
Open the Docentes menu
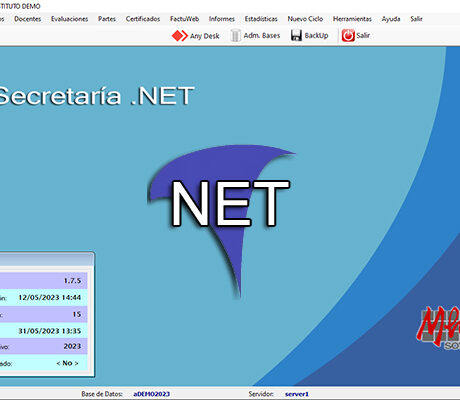click(28, 19)
